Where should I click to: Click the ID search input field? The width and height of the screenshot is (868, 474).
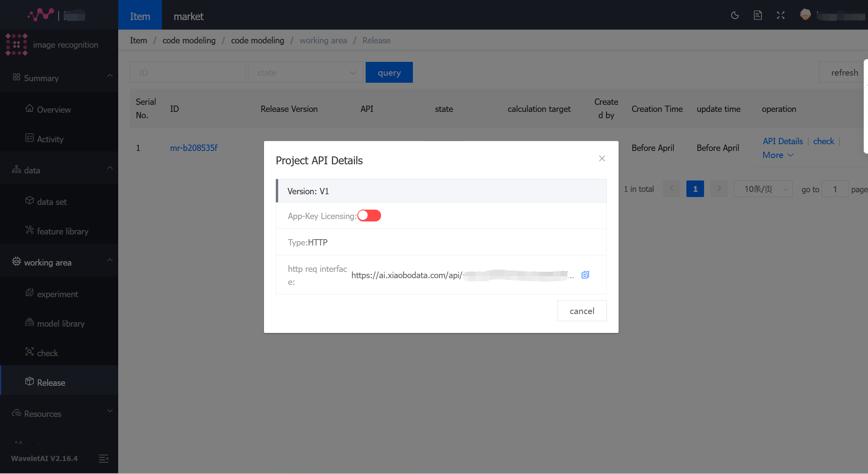pyautogui.click(x=188, y=72)
